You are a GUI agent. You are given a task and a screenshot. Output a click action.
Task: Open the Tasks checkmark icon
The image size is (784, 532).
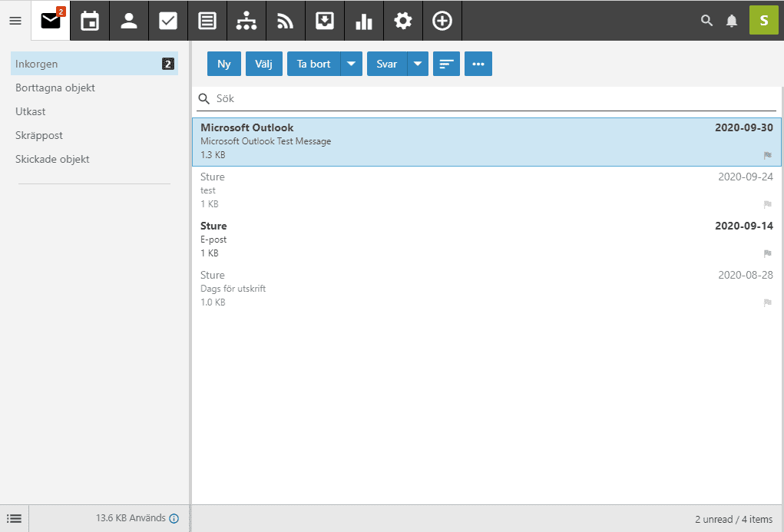[168, 21]
